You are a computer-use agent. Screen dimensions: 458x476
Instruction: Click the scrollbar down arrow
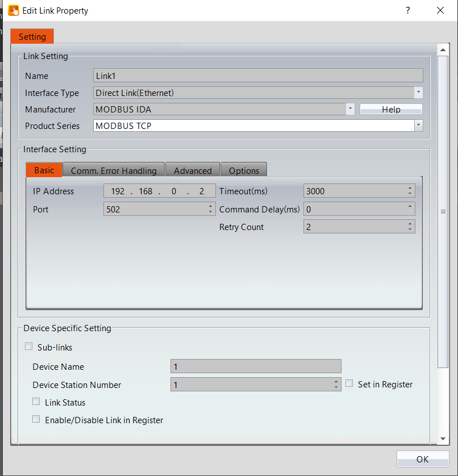pyautogui.click(x=444, y=439)
